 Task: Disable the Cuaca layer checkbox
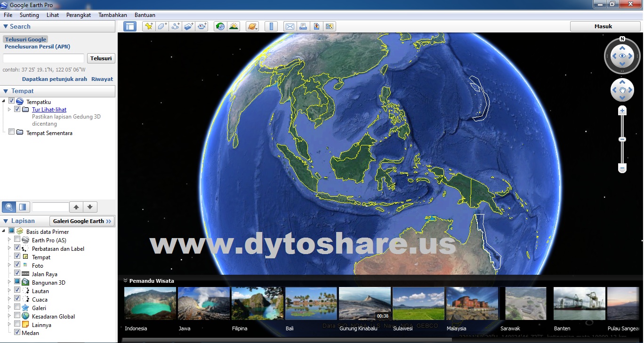(x=17, y=299)
